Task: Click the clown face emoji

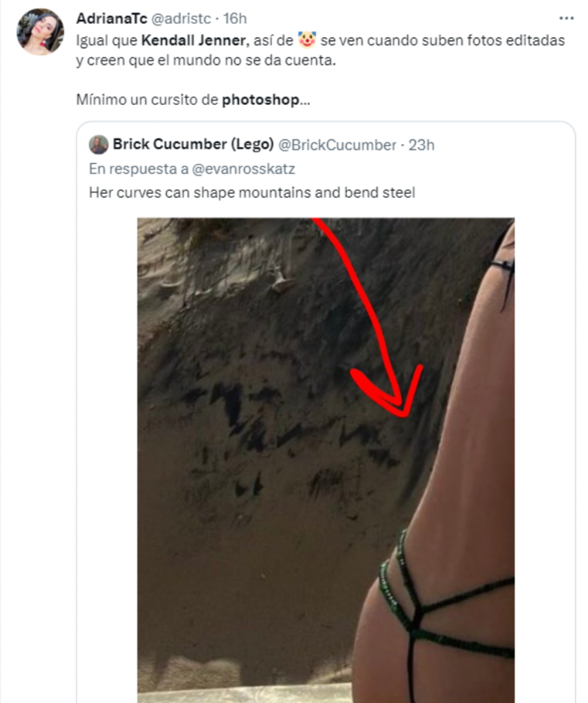Action: [x=307, y=40]
